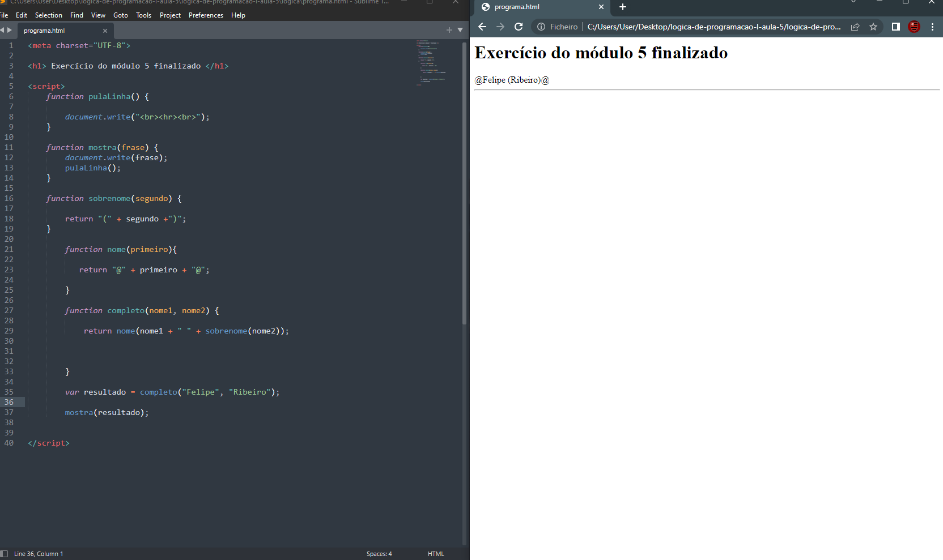
Task: Click return "(" + segundo line
Action: coord(125,219)
